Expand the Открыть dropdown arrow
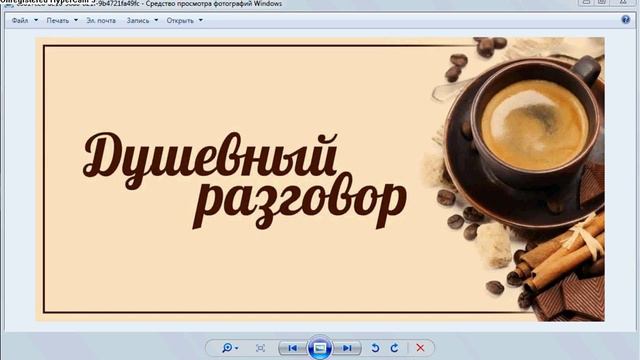This screenshot has height=360, width=640. (x=200, y=20)
